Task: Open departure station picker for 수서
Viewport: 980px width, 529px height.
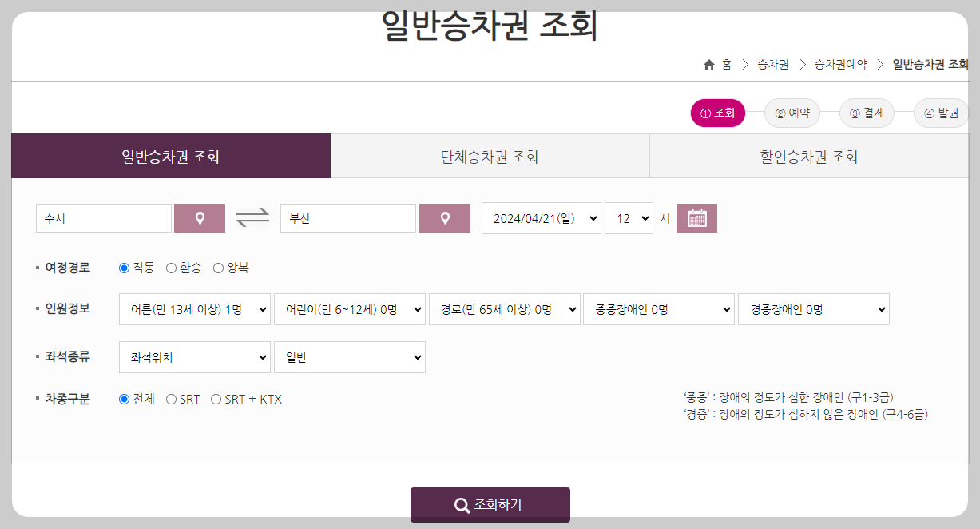Action: pyautogui.click(x=199, y=217)
